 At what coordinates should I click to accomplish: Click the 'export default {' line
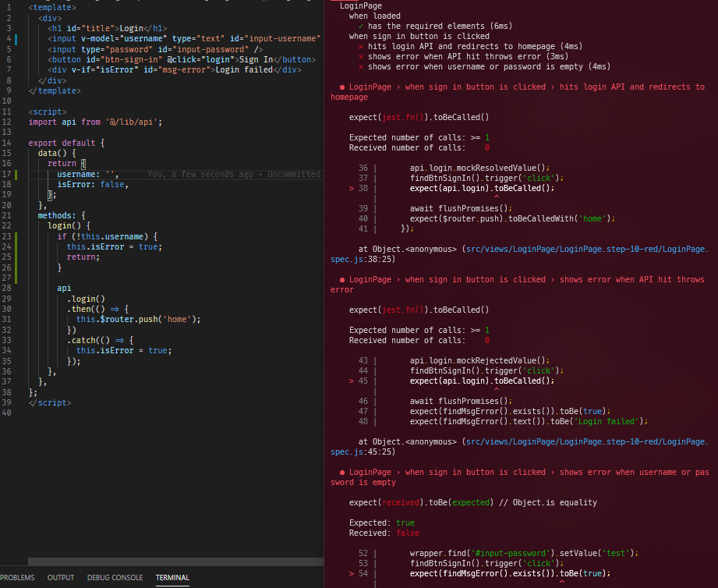[x=66, y=143]
